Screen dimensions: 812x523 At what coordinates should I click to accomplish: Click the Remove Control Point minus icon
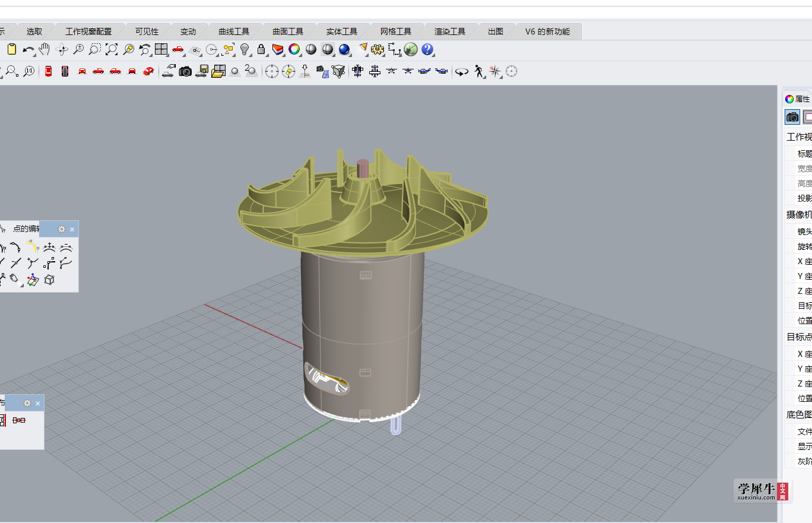[x=66, y=247]
